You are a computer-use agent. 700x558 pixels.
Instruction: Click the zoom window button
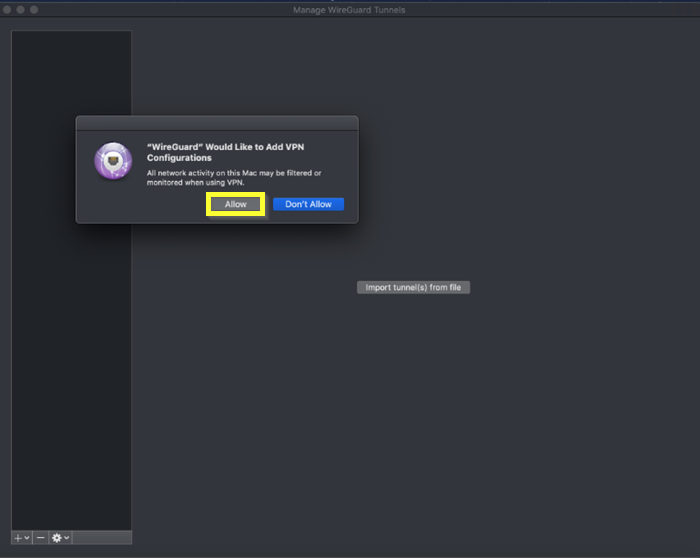pos(34,9)
